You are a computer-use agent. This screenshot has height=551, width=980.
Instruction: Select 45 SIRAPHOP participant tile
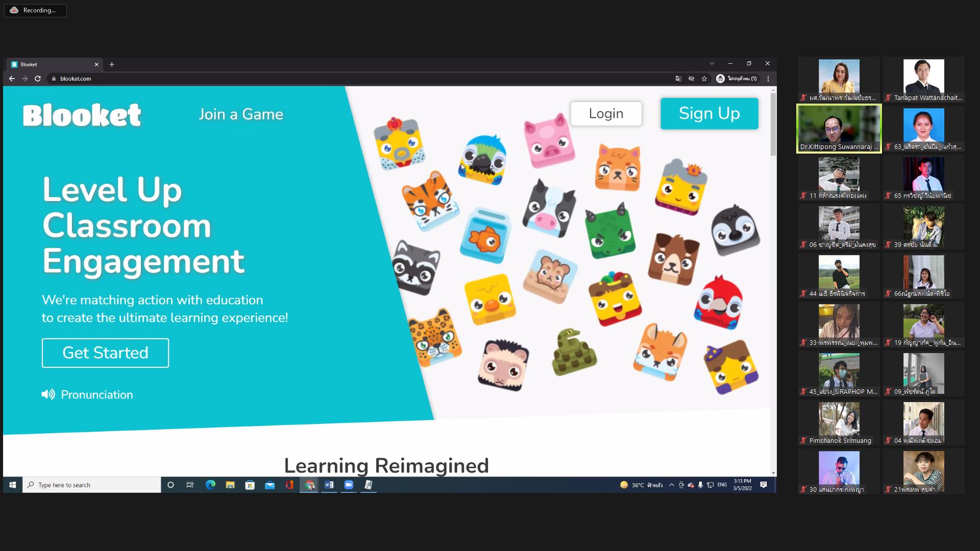click(839, 373)
